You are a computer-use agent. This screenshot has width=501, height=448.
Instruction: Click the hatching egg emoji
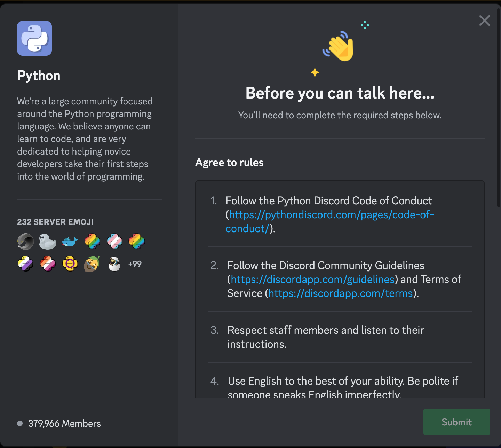(114, 264)
